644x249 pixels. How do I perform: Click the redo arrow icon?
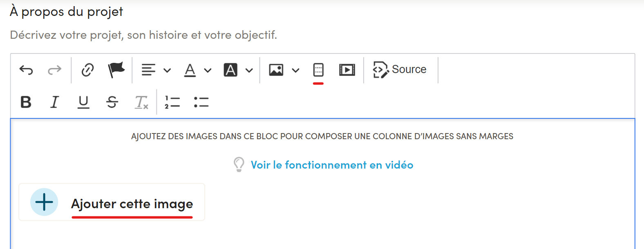pyautogui.click(x=54, y=70)
